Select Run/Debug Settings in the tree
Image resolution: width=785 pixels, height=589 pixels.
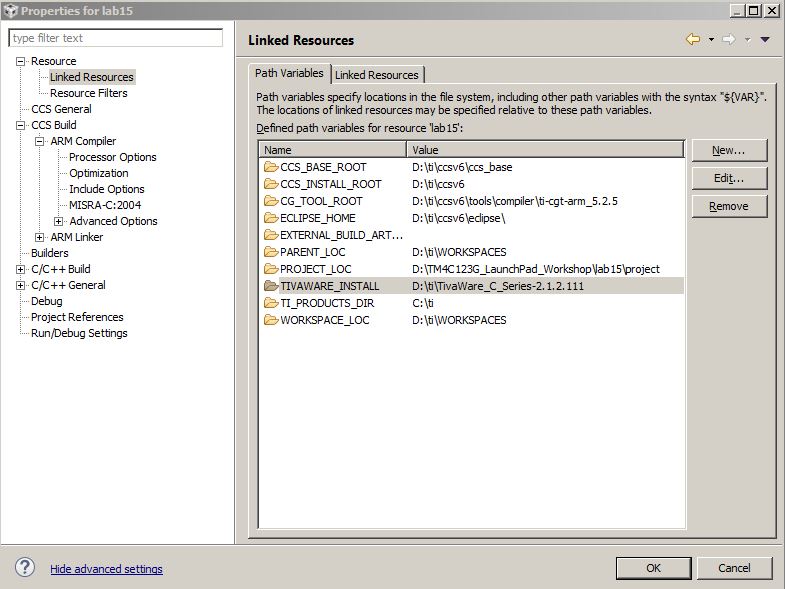coord(79,334)
